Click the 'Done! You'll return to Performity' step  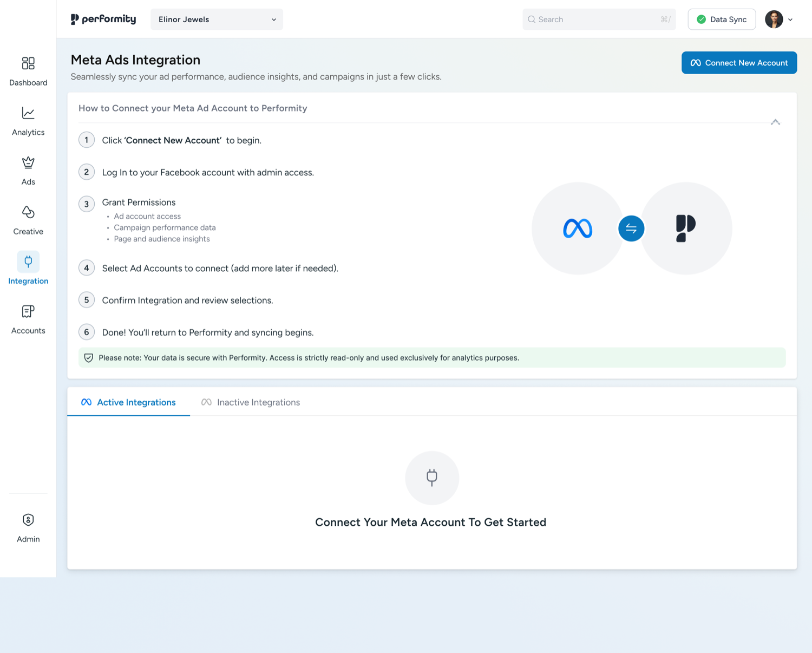click(208, 332)
